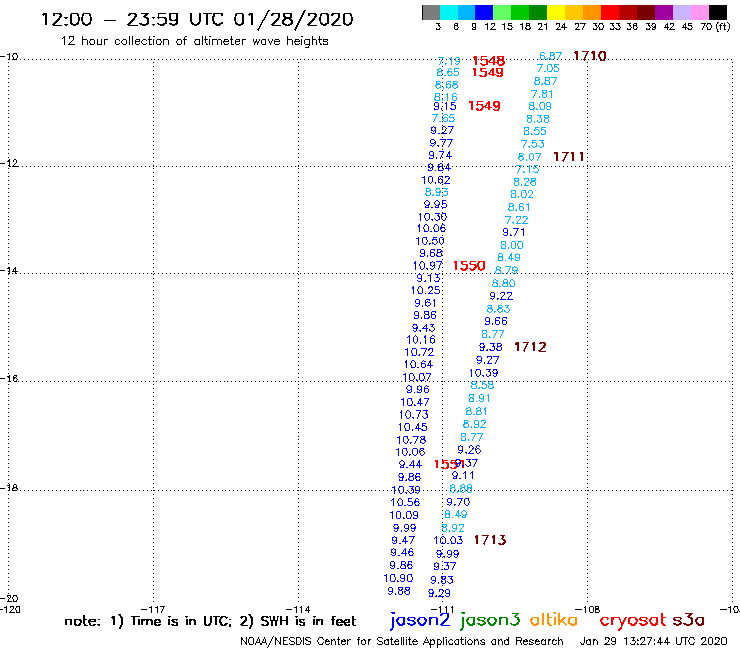740x650 pixels.
Task: Click the 9.38 wave height reading
Action: 490,347
